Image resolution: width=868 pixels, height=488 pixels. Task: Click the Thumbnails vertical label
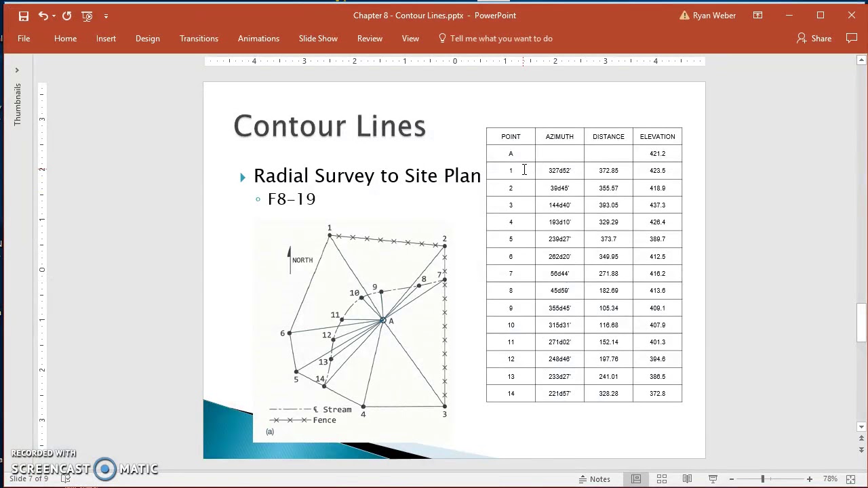(17, 104)
